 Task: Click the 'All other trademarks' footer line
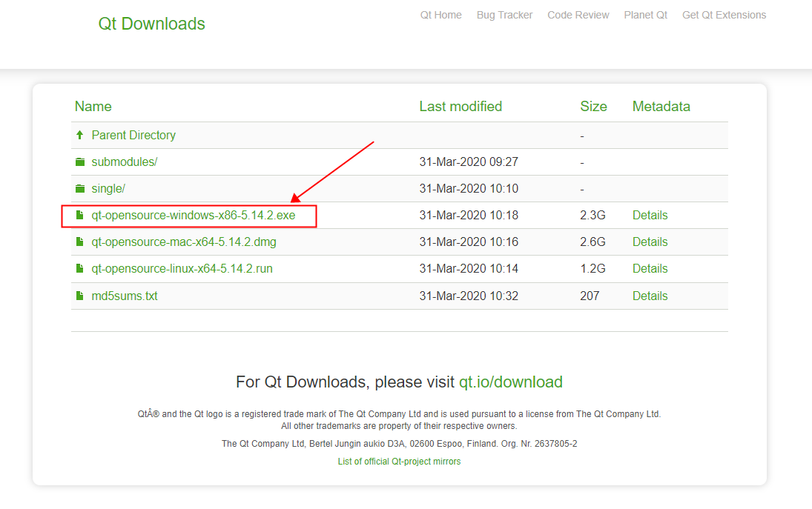[x=399, y=426]
